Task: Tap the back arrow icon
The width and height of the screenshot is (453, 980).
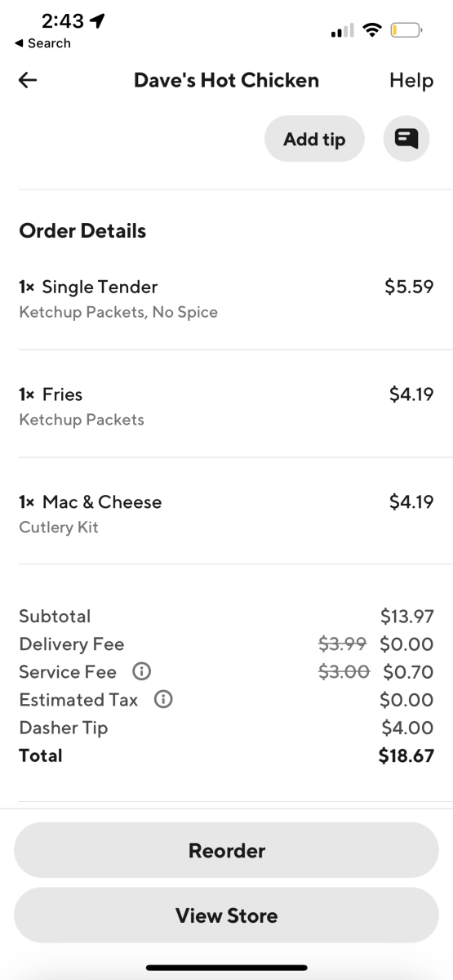Action: click(28, 80)
